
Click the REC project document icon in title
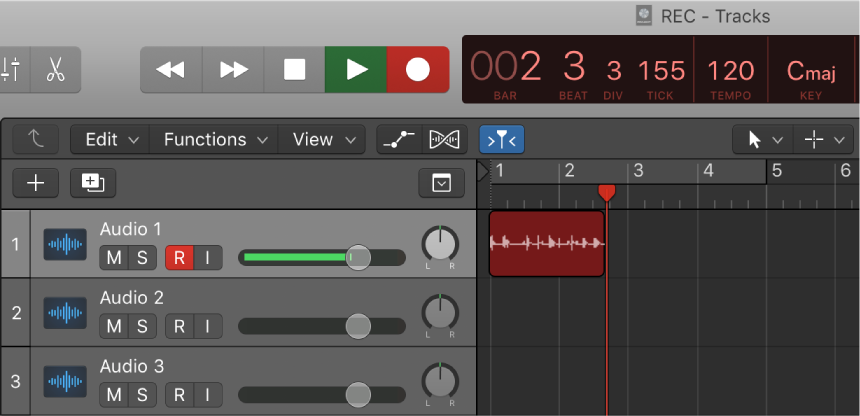click(644, 15)
